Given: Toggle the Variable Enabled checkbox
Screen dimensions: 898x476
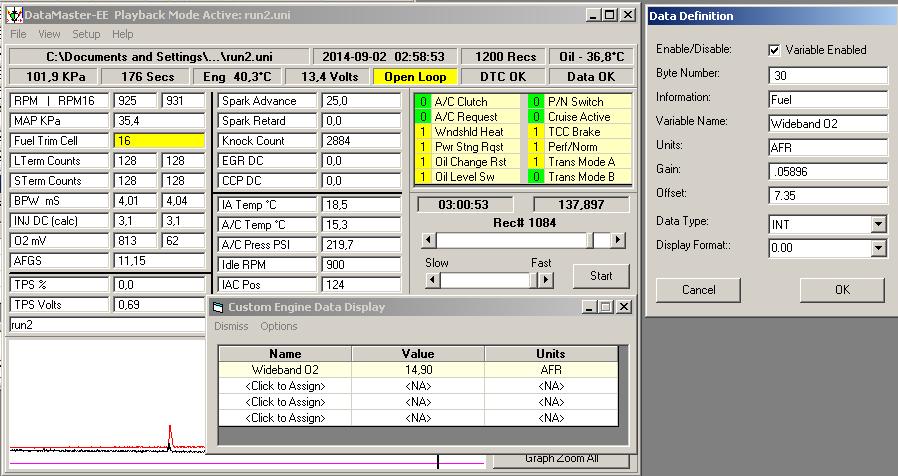Looking at the screenshot, I should pyautogui.click(x=774, y=50).
